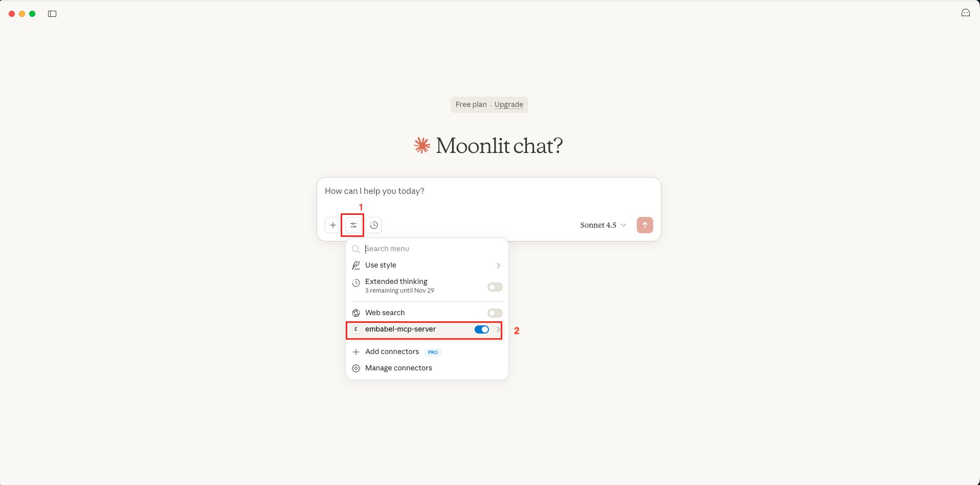Disable the embabel-mcp-server toggle
The image size is (980, 485).
pyautogui.click(x=482, y=329)
